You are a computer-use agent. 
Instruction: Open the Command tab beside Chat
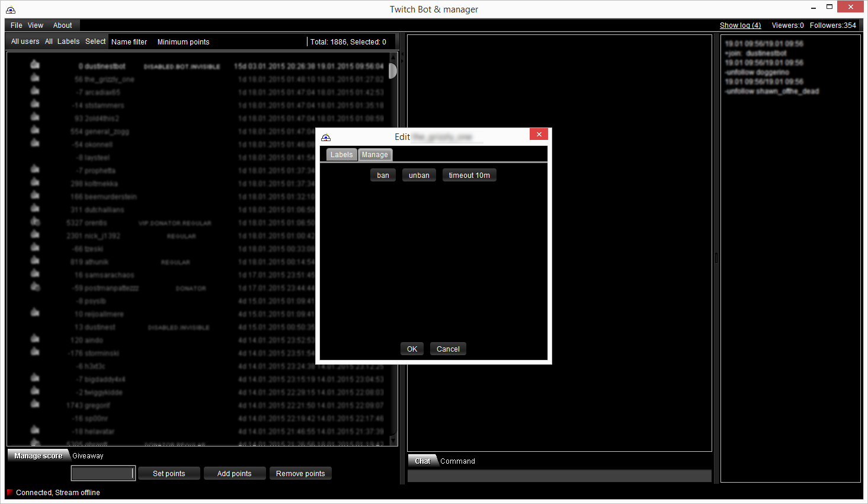pos(457,461)
